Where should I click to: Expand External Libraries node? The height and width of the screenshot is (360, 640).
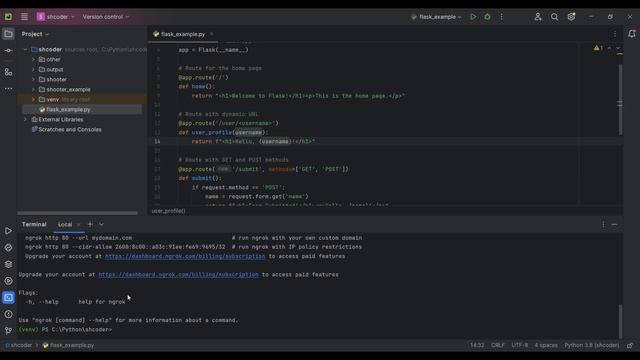[26, 120]
